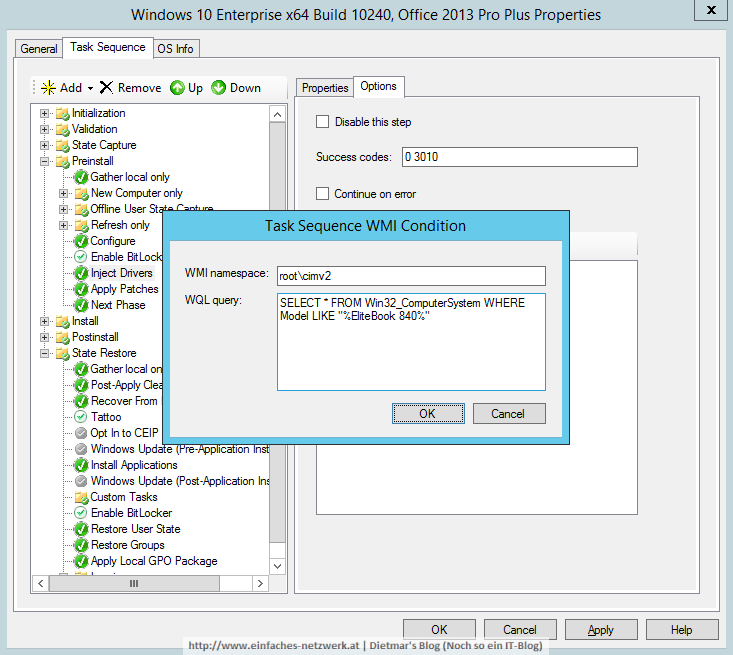Click the checkmark icon beside Next Phase
Image resolution: width=733 pixels, height=655 pixels.
point(81,305)
